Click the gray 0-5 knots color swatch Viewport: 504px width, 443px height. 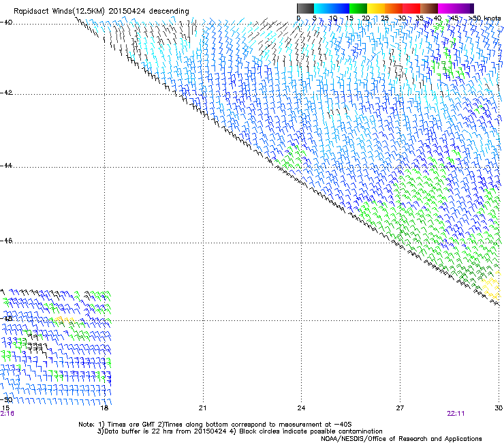click(x=305, y=8)
